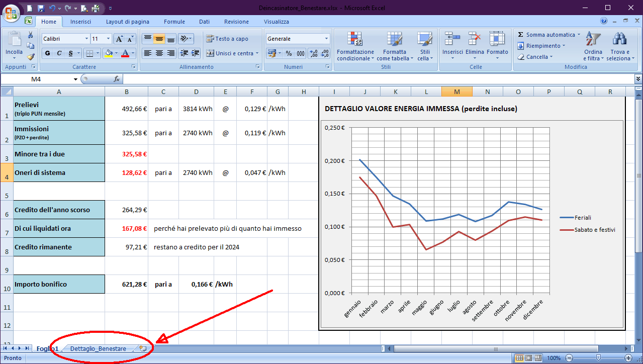Open font color dropdown arrow

(133, 53)
